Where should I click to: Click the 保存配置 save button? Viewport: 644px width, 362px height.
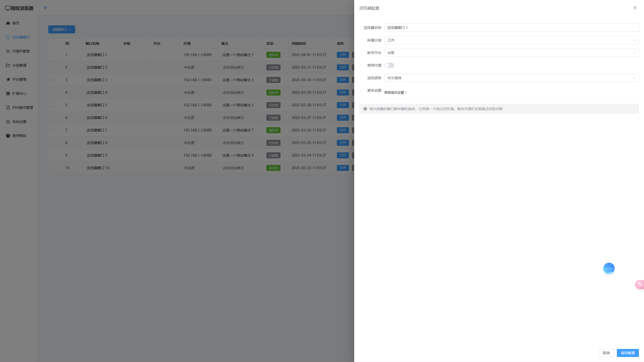pos(628,353)
